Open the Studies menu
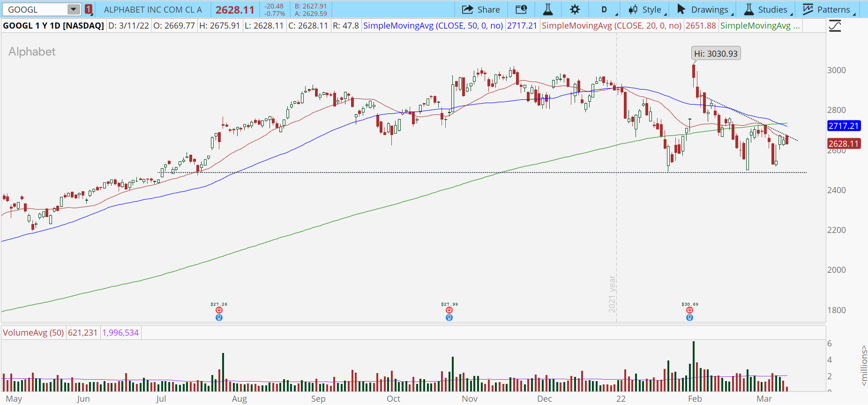The width and height of the screenshot is (868, 405). tap(768, 9)
